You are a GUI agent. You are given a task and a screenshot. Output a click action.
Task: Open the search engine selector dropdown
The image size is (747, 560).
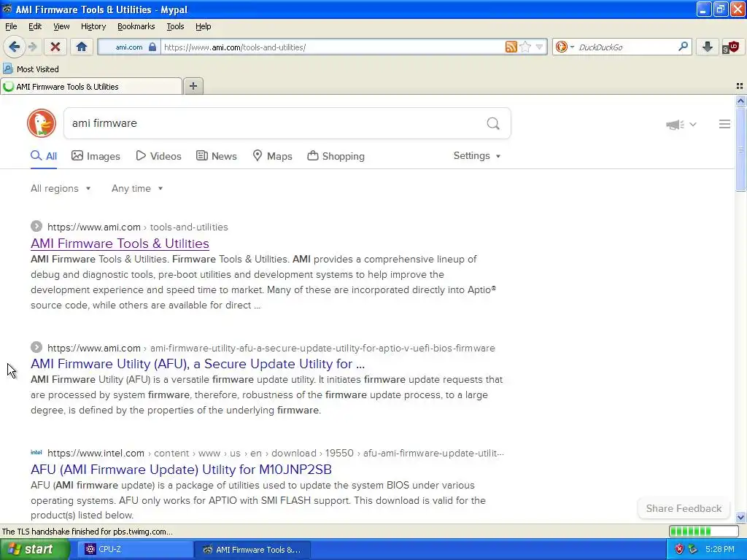coord(565,47)
